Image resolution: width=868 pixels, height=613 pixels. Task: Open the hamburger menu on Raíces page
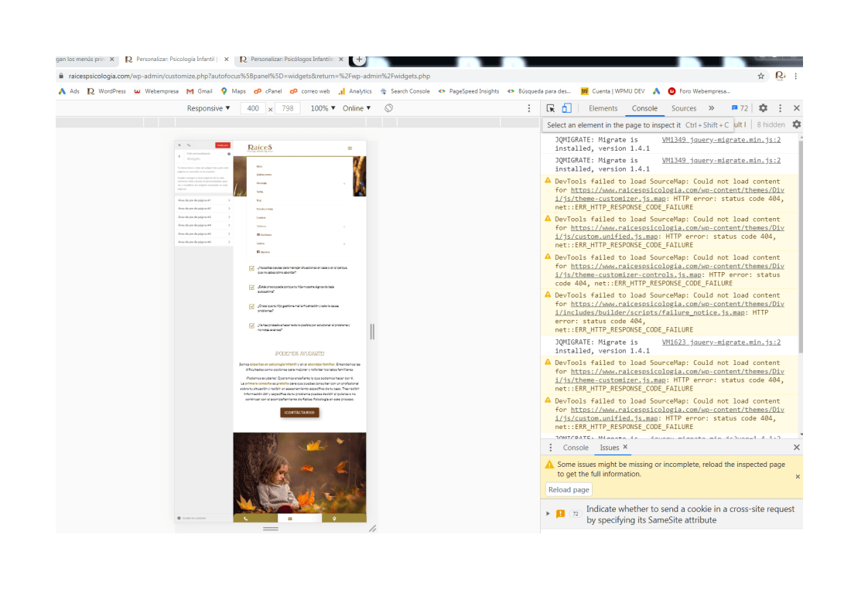[350, 148]
